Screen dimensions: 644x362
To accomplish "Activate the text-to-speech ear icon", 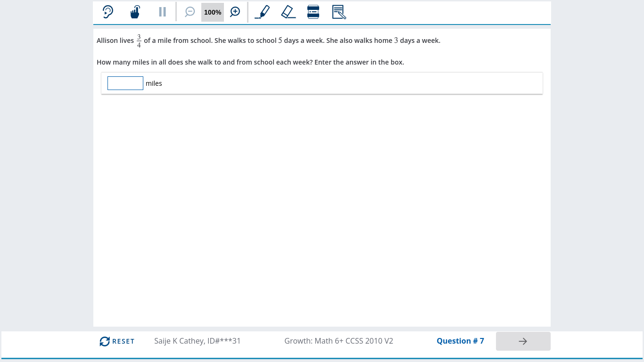I will (x=108, y=12).
